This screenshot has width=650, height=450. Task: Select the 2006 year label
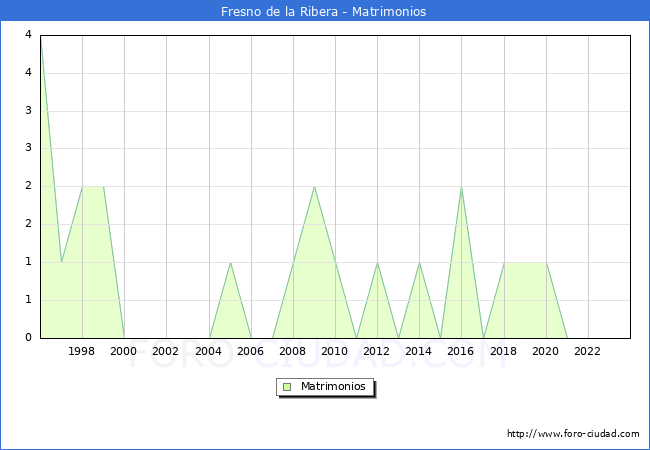click(250, 351)
